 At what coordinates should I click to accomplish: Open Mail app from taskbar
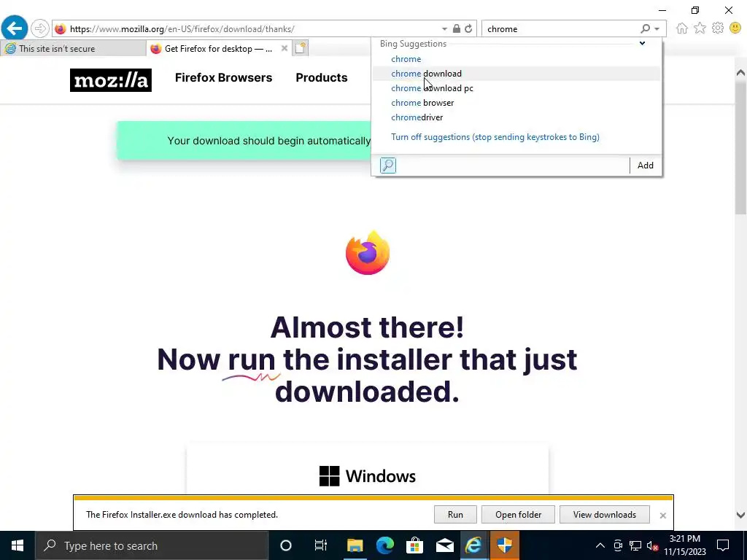point(444,545)
